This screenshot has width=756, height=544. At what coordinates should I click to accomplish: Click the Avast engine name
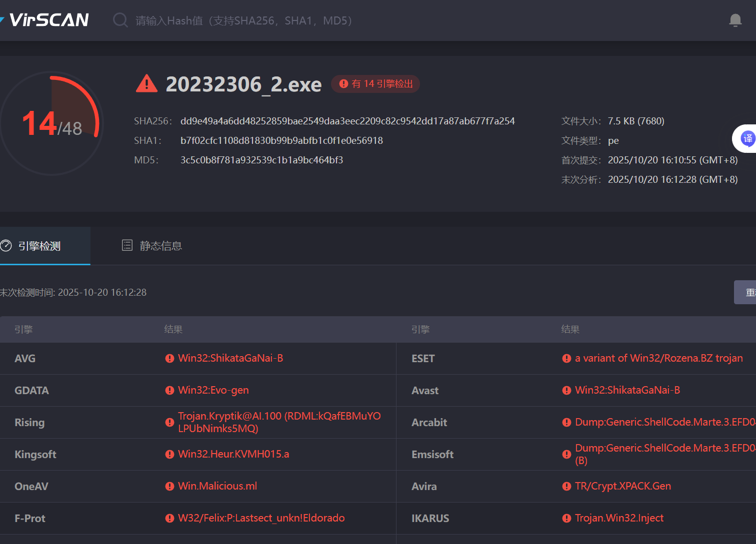(x=425, y=391)
